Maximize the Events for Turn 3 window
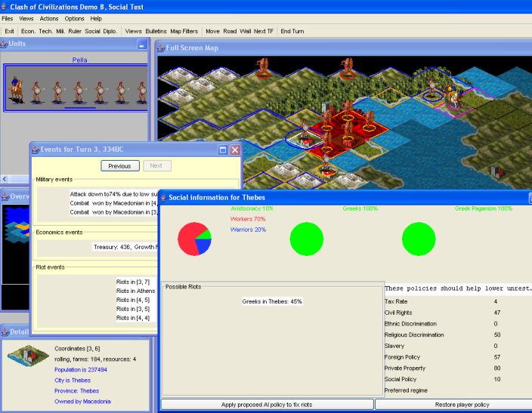532x413 pixels. 223,150
